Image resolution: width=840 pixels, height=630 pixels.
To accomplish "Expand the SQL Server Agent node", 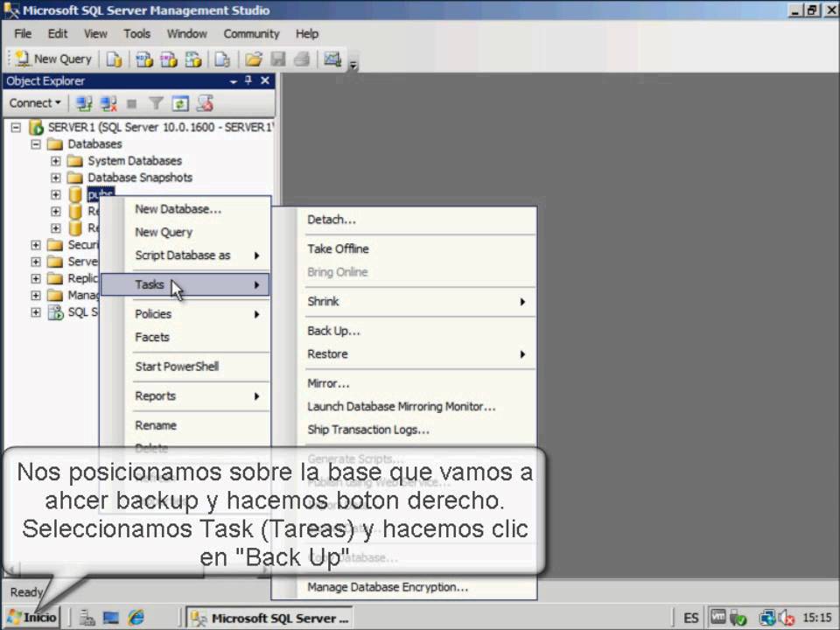I will pyautogui.click(x=35, y=312).
